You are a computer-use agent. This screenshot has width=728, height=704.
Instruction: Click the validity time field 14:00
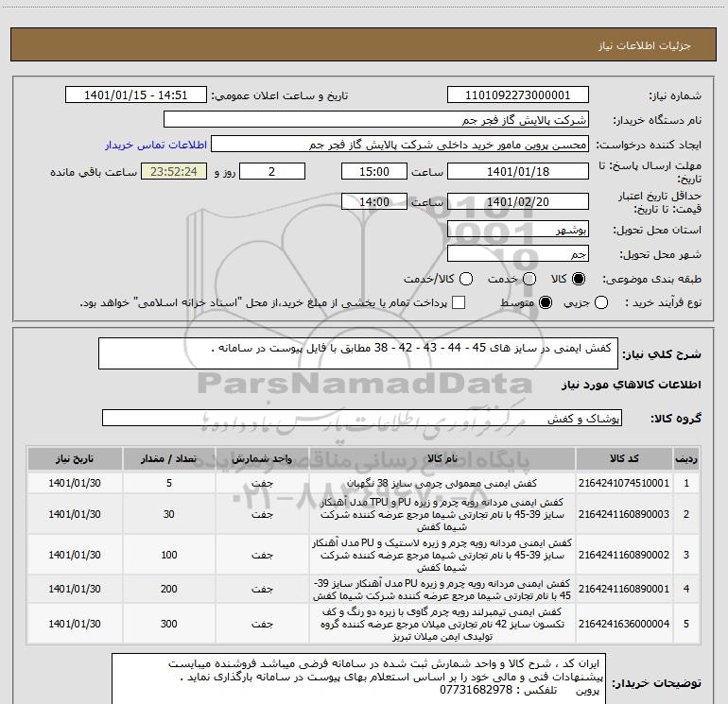374,202
